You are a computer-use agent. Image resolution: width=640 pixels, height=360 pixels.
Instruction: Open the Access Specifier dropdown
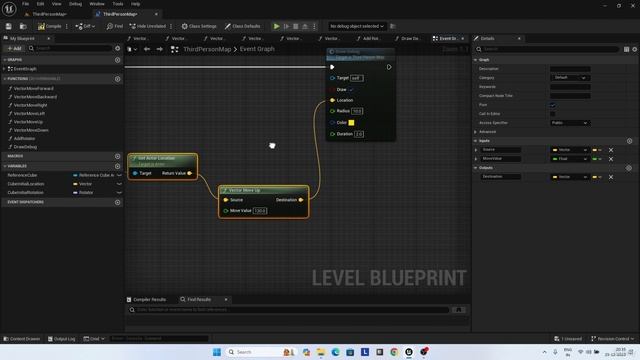(570, 123)
